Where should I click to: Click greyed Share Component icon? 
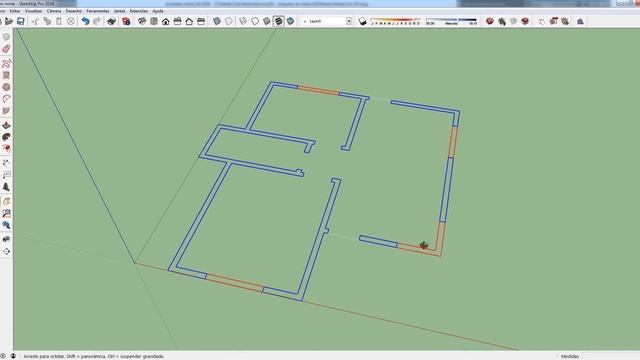click(513, 21)
